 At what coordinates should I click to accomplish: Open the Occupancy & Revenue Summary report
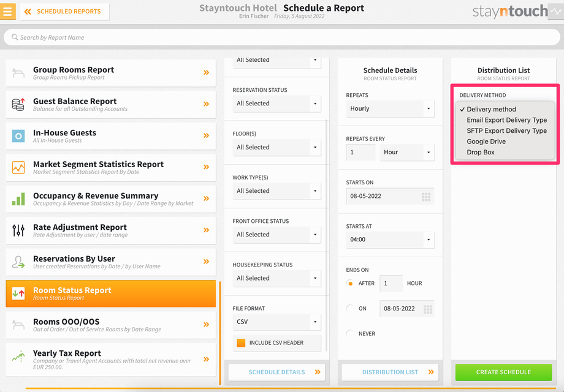[111, 199]
